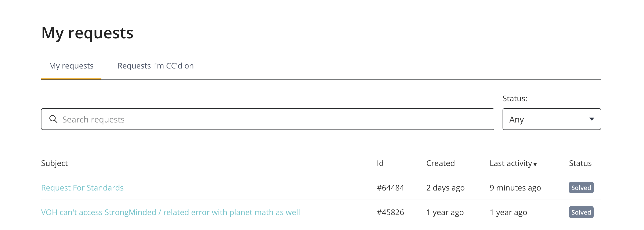Click the Last activity sort arrow
This screenshot has width=644, height=230.
pos(535,164)
